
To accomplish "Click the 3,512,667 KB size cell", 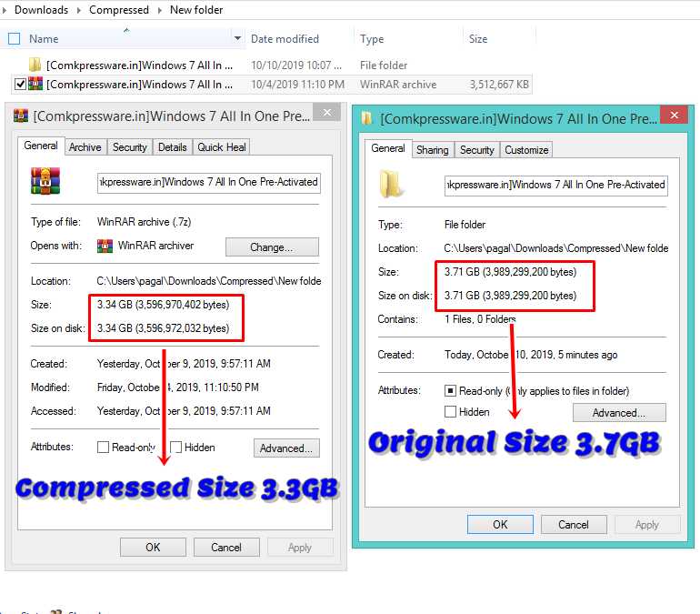I will pyautogui.click(x=499, y=85).
